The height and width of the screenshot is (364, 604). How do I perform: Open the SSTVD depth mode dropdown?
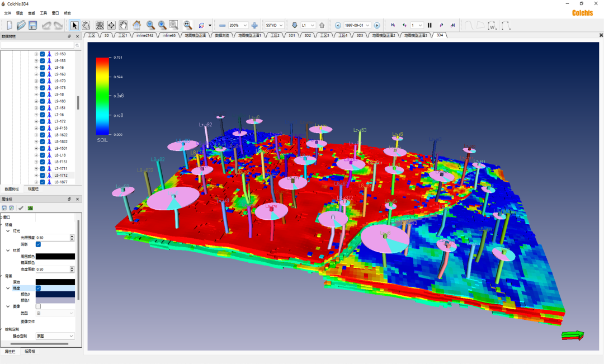[281, 25]
